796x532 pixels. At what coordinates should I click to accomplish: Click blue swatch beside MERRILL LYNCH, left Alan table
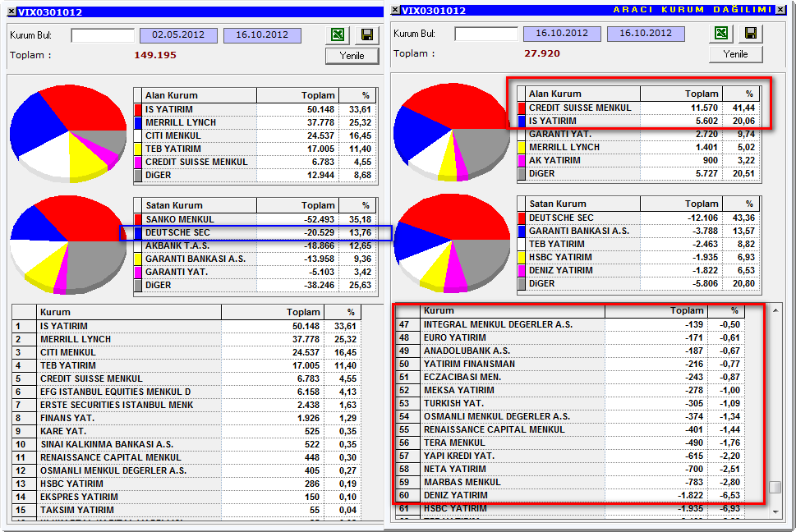[137, 122]
